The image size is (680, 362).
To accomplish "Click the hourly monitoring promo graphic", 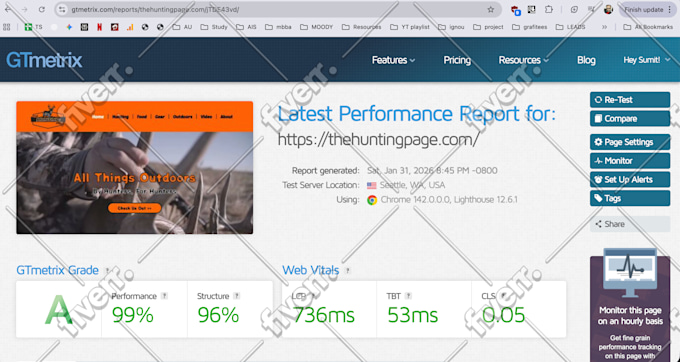I will (630, 273).
